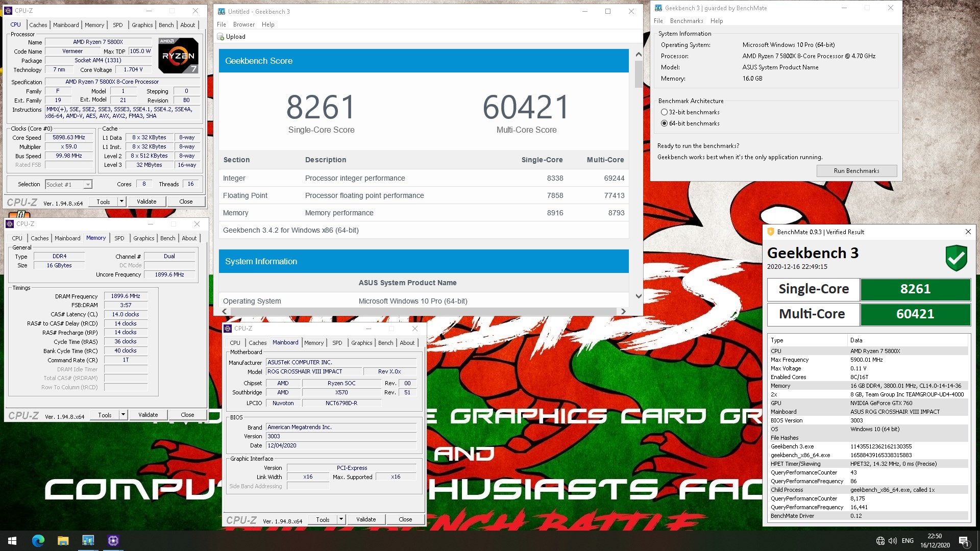Viewport: 980px width, 551px height.
Task: Click CPU-Z Mainboard window title icon
Action: pyautogui.click(x=228, y=329)
